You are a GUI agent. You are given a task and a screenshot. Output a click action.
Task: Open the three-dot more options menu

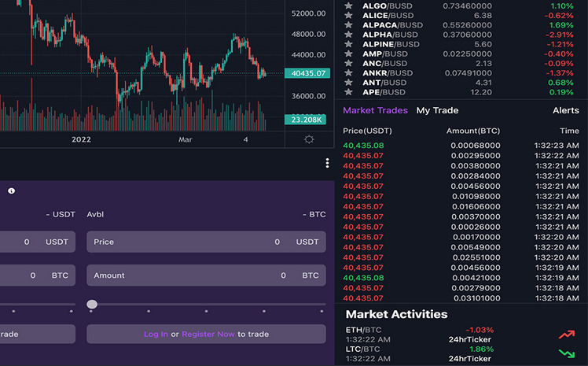click(x=327, y=163)
